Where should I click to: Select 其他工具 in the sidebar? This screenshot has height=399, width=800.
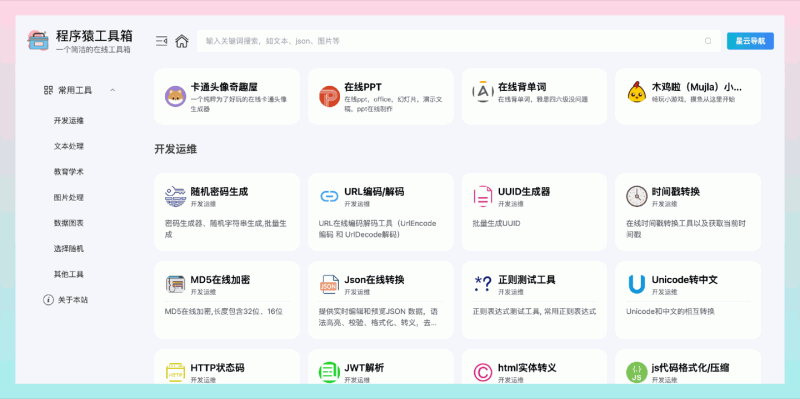click(x=69, y=274)
